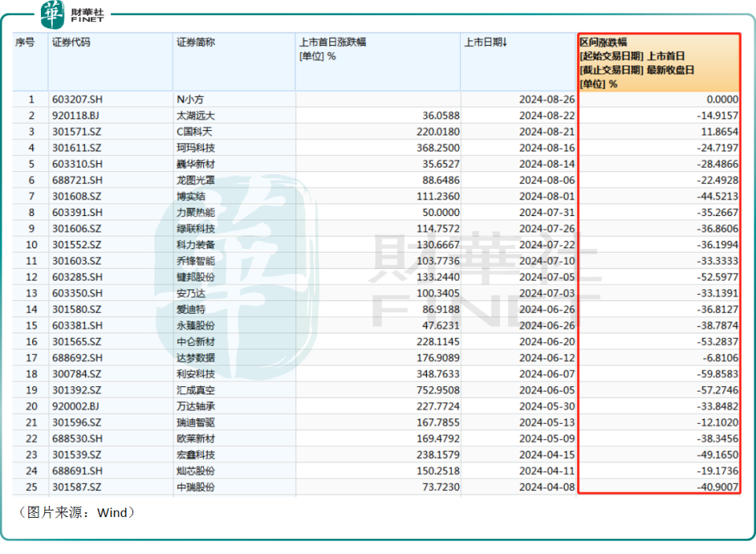
Task: Click security name 汇成真空
Action: click(196, 390)
